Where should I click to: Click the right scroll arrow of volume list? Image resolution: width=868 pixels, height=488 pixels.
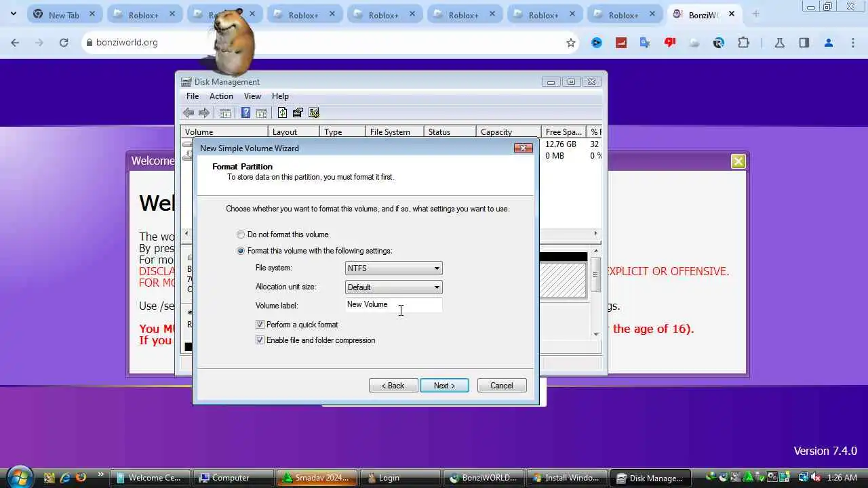[595, 234]
